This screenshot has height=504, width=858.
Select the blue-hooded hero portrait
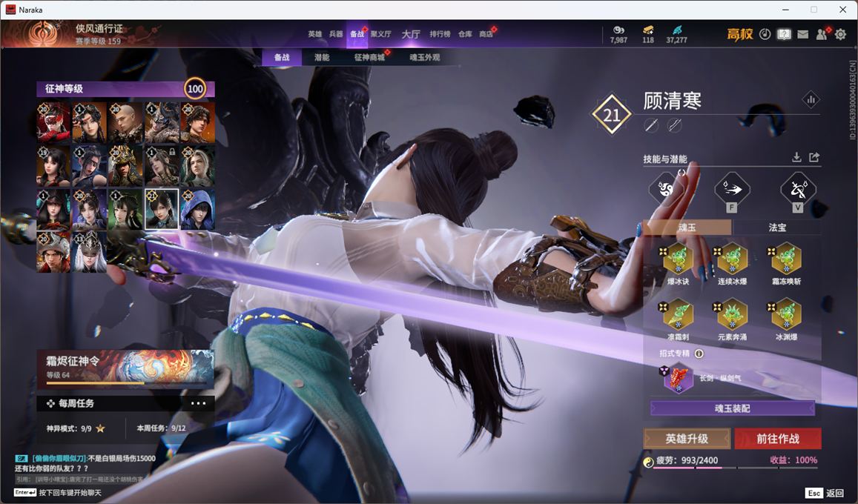click(197, 209)
